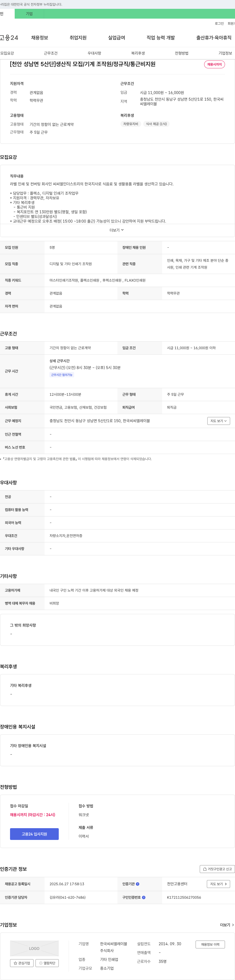This screenshot has height=980, width=235.
Task: Click 12시00분~13시00분 break time text
Action: pyautogui.click(x=65, y=394)
